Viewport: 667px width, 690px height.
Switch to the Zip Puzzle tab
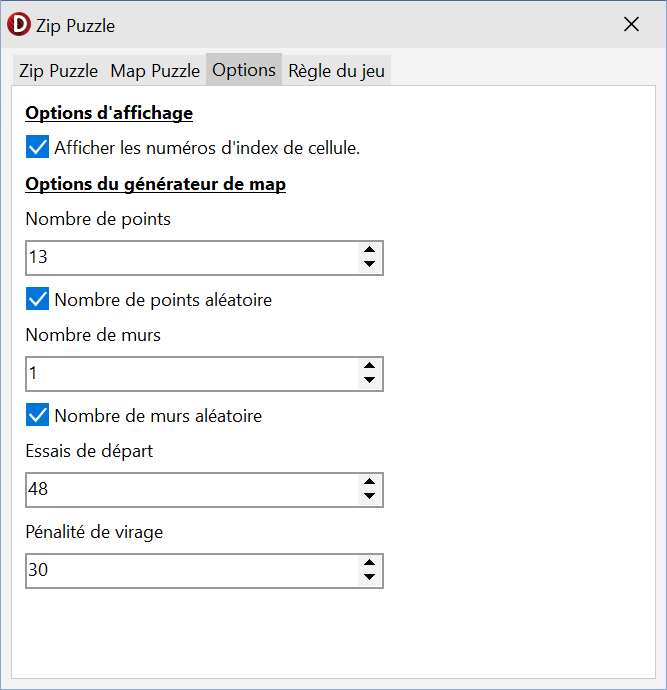pyautogui.click(x=59, y=71)
